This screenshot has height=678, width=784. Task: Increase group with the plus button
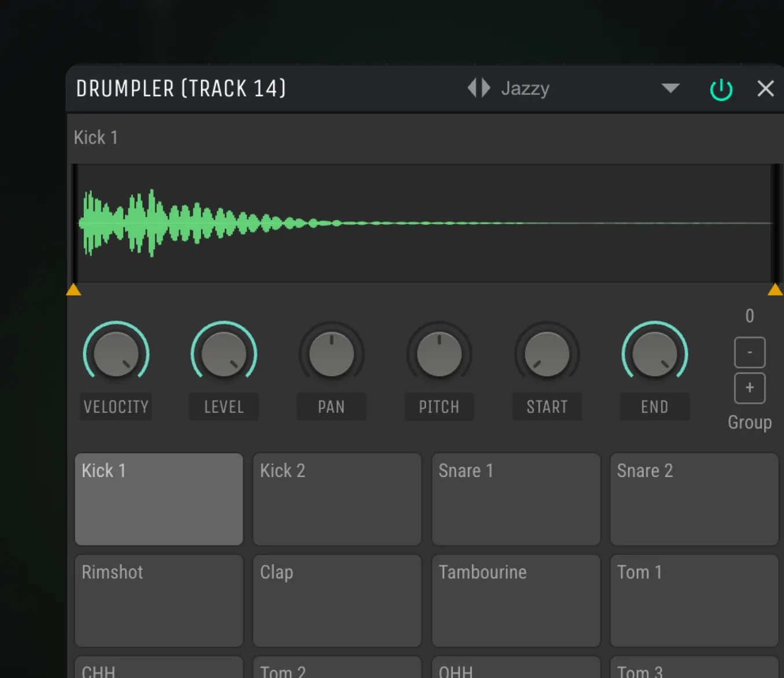click(x=750, y=388)
